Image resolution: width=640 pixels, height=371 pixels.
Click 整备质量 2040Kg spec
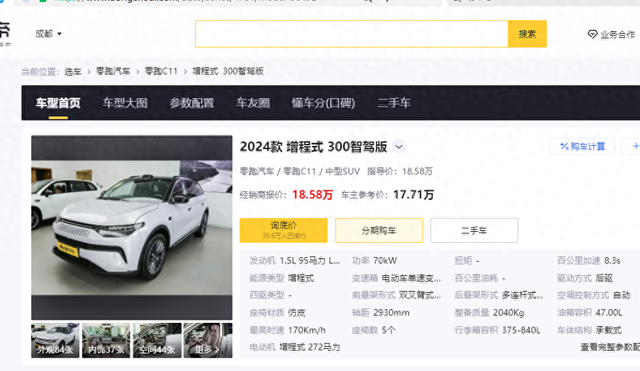coord(489,313)
